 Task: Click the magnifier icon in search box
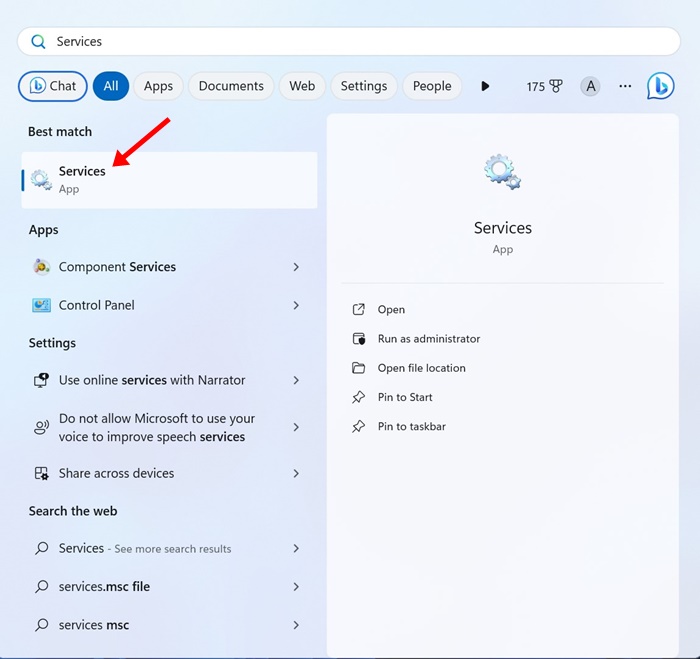click(38, 42)
